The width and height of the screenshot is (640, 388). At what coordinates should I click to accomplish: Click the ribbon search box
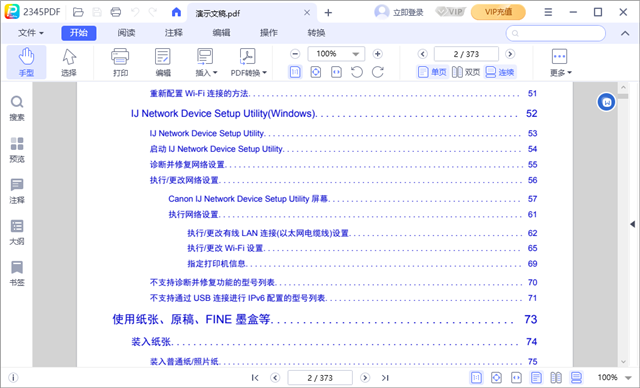coord(556,33)
